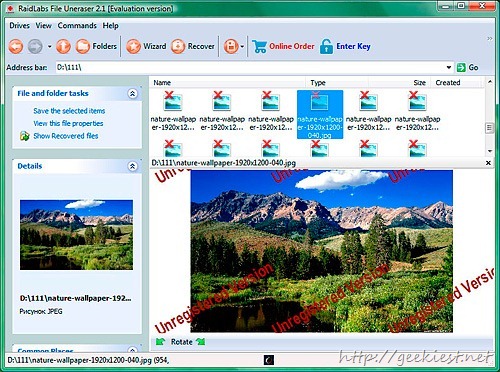Click file list scrollbar up arrow

pyautogui.click(x=490, y=82)
